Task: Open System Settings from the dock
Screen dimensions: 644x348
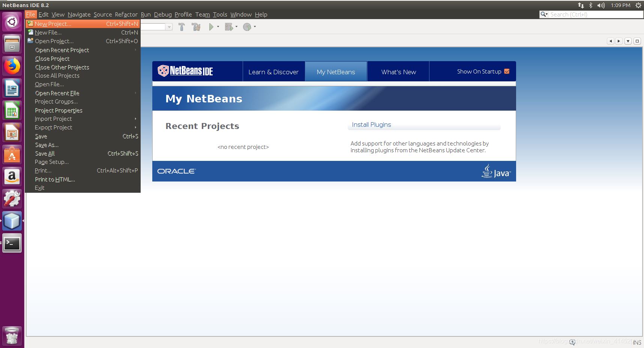Action: pyautogui.click(x=12, y=199)
